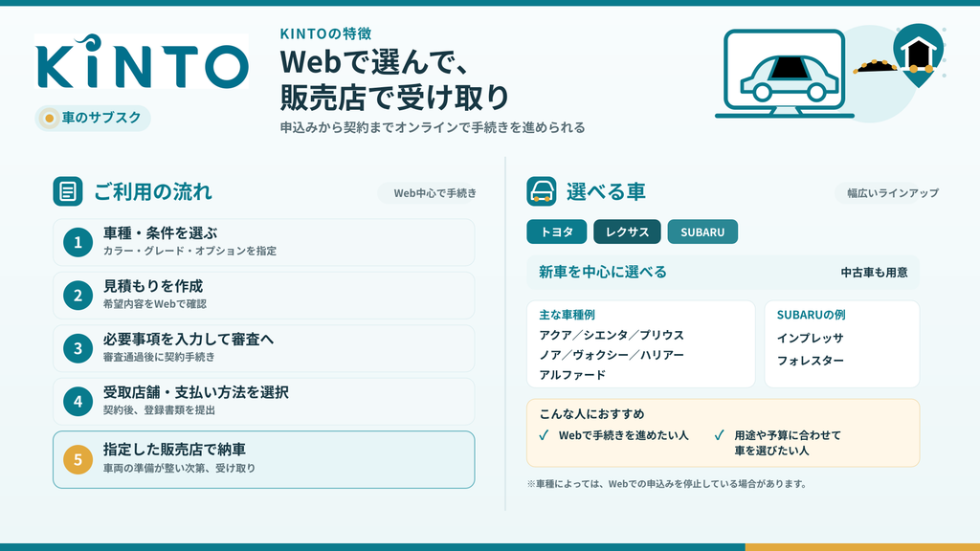The image size is (980, 551).
Task: Click the document icon beside ご利用の流れ
Action: pyautogui.click(x=68, y=191)
